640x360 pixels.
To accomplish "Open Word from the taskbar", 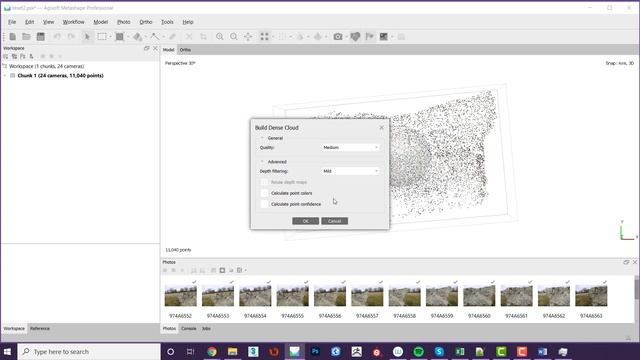I will [542, 351].
